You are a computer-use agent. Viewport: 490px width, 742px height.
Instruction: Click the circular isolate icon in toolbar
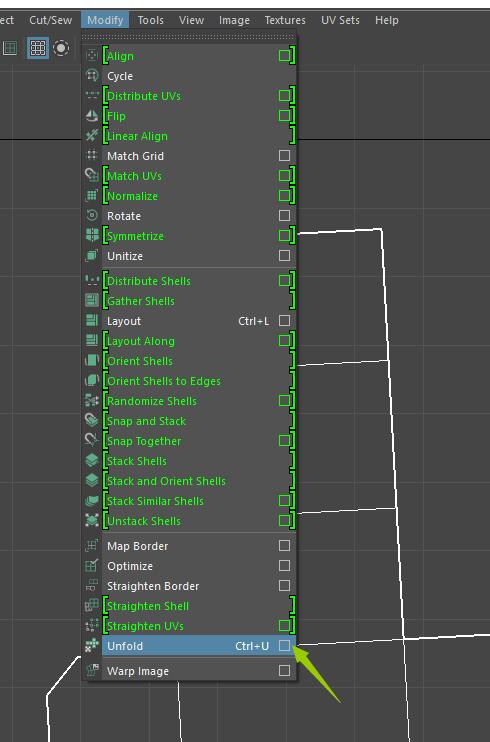point(61,48)
